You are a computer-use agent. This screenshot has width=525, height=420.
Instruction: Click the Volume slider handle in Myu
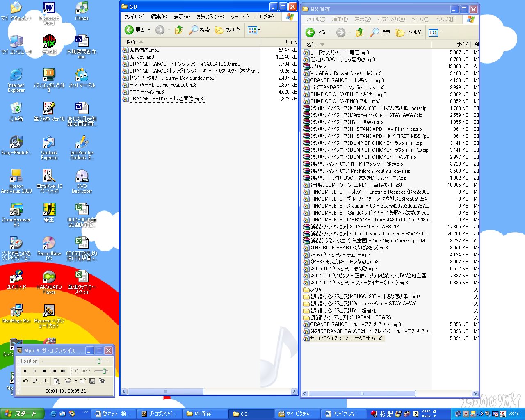coord(105,371)
